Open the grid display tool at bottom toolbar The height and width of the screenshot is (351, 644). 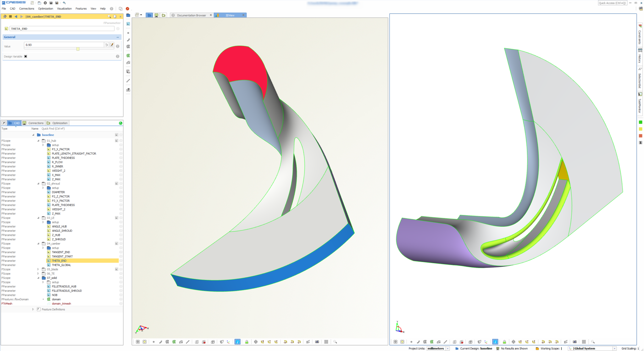point(326,342)
